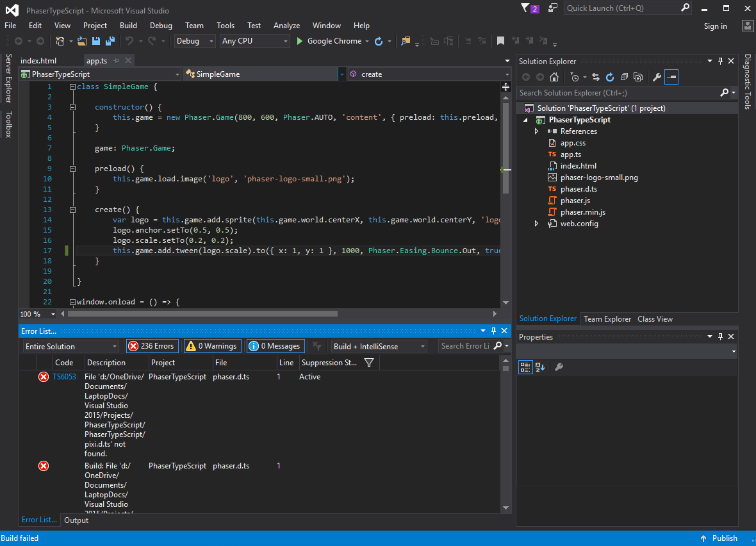Open the Entire Solution scope dropdown
This screenshot has height=546, width=756.
click(x=70, y=346)
